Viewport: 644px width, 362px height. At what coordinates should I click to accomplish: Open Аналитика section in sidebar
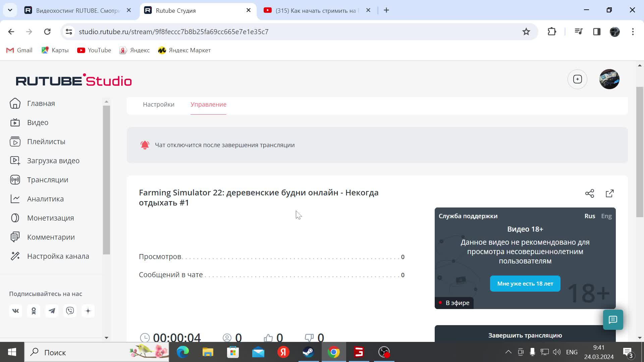[x=45, y=199]
